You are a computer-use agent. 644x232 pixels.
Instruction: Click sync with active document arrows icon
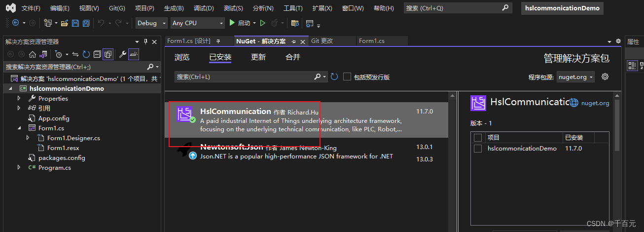pyautogui.click(x=75, y=54)
